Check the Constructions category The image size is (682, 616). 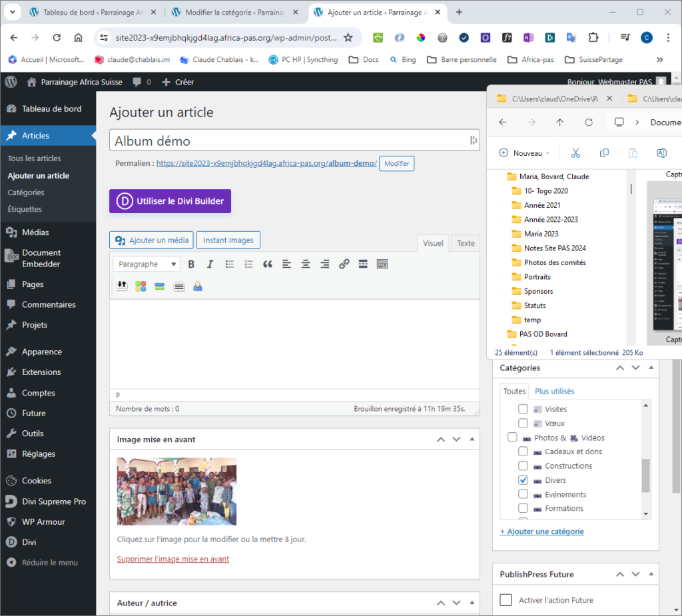point(523,466)
